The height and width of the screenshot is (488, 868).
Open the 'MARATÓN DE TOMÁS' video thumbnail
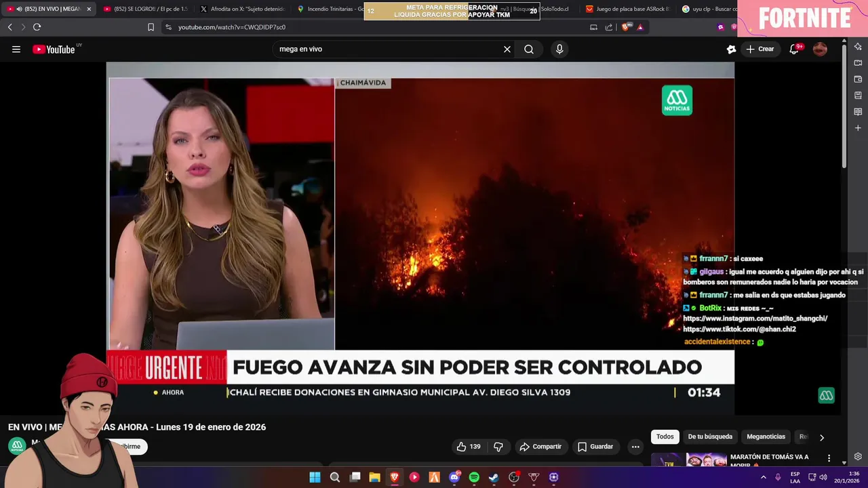pos(689,460)
